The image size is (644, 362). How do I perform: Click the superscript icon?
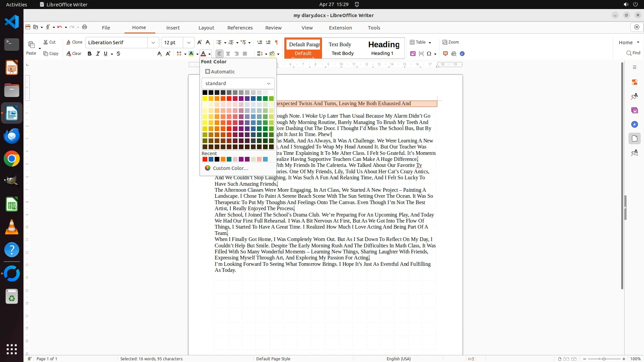click(x=168, y=54)
